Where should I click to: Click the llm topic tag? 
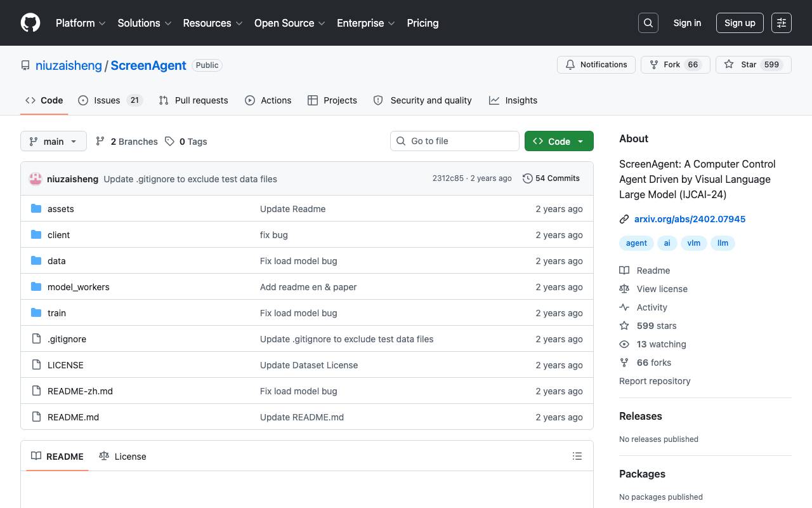click(x=723, y=243)
